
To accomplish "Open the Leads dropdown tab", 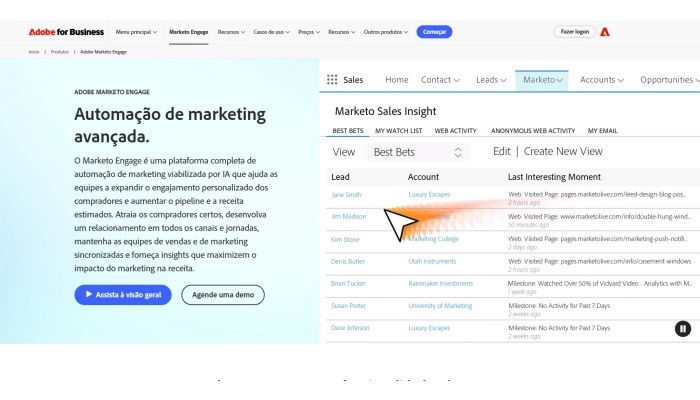I will click(491, 79).
